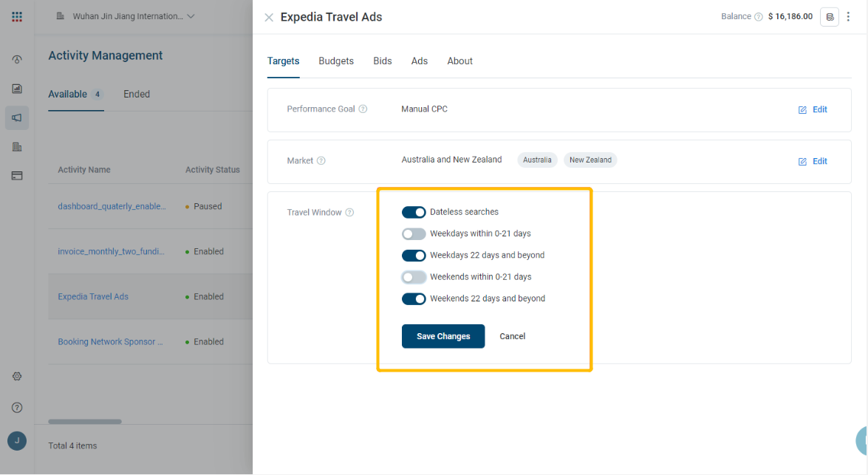The image size is (868, 475).
Task: Toggle off Weekdays 22 days and beyond
Action: pos(414,255)
